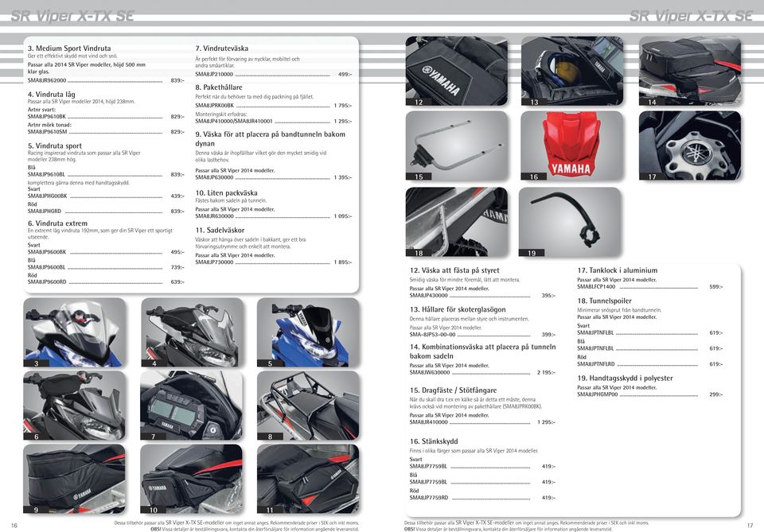764x532 pixels.
Task: Select part number SMA8JP430000
Action: pos(429,296)
